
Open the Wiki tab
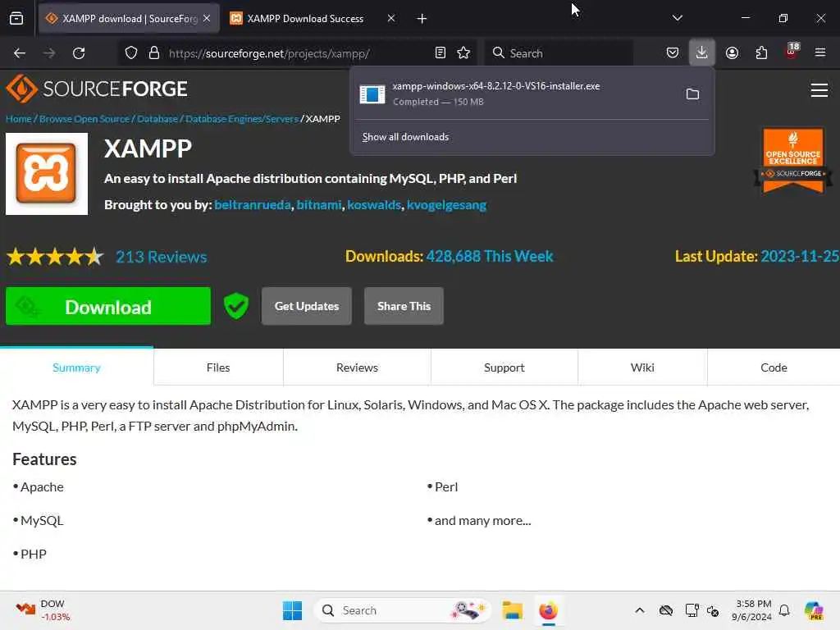tap(642, 367)
